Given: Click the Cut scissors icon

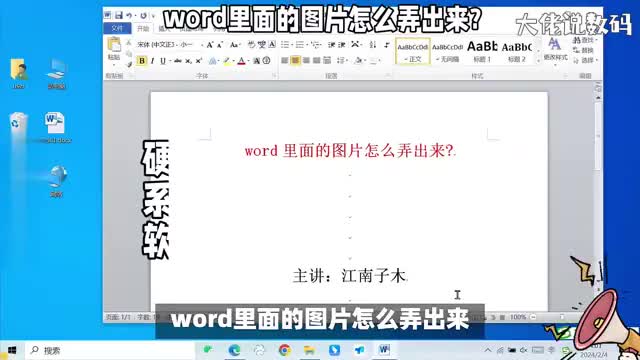Looking at the screenshot, I should click(129, 43).
